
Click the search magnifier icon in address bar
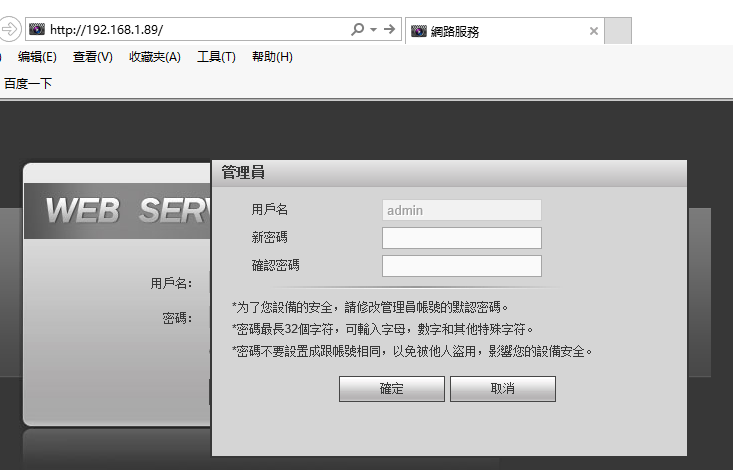click(x=358, y=29)
